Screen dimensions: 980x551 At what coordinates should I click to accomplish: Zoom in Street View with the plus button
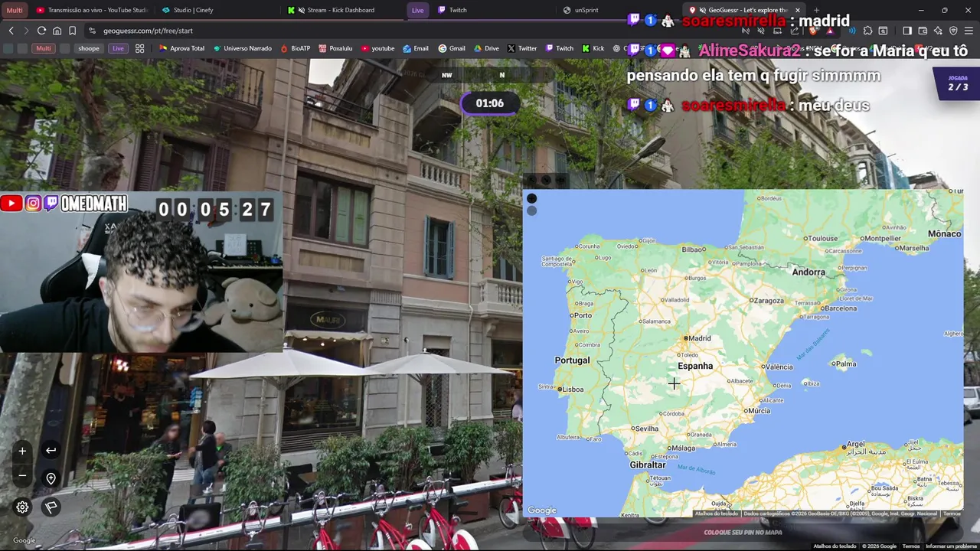tap(22, 451)
